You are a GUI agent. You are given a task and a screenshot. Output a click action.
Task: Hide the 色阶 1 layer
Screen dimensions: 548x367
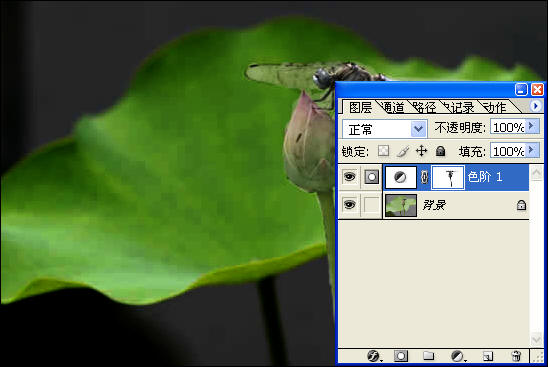(x=349, y=177)
